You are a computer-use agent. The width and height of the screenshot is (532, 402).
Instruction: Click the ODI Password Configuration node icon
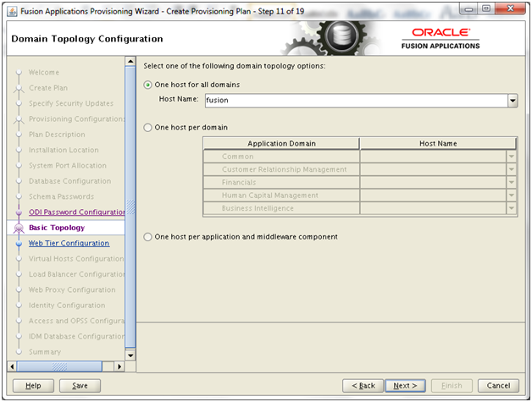tap(19, 212)
